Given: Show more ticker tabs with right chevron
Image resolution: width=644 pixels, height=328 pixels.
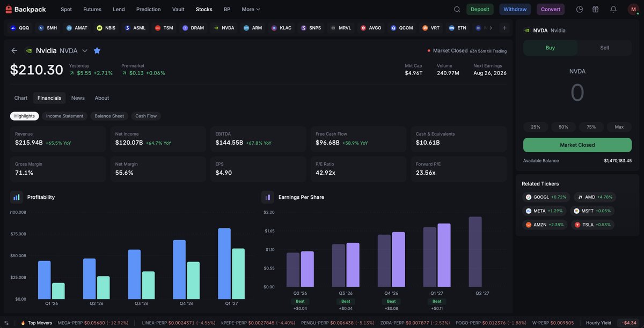Looking at the screenshot, I should click(x=491, y=28).
